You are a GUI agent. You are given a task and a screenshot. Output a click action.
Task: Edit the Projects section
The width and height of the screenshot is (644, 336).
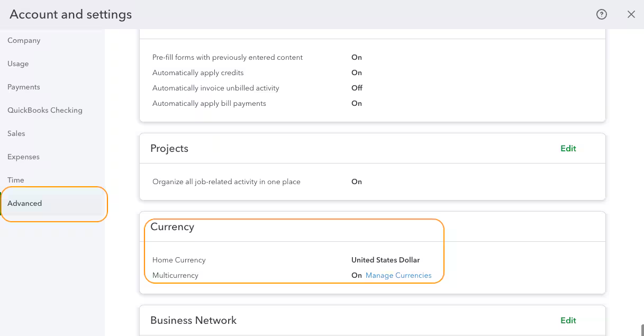568,149
